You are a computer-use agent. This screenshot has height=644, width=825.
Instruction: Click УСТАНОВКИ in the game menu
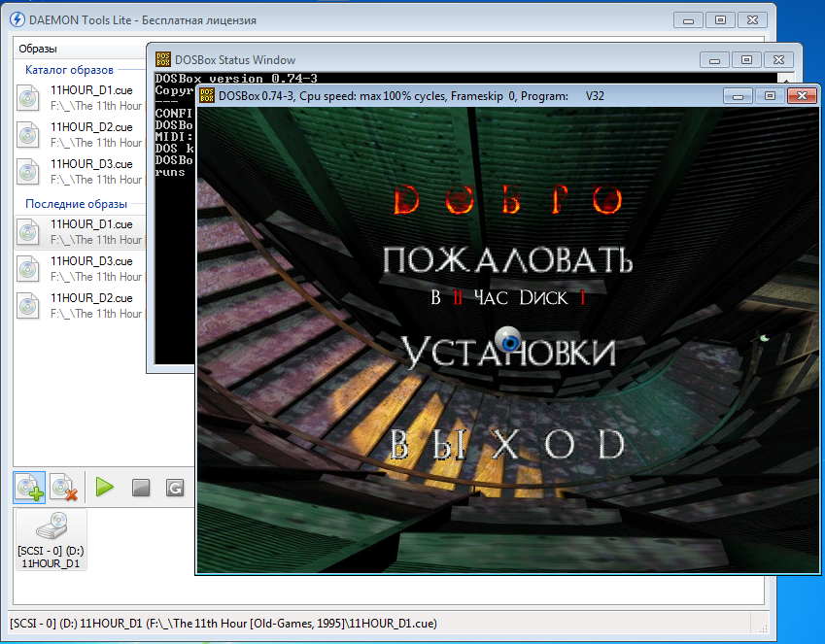tap(508, 352)
